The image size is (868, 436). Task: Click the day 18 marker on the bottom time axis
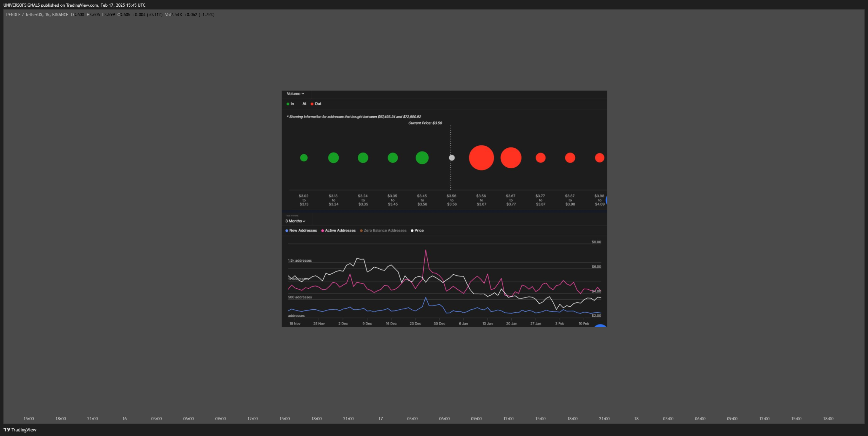(636, 419)
